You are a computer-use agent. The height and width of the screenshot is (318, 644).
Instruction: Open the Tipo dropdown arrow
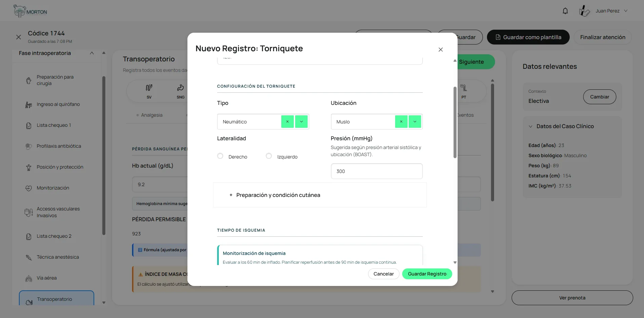coord(301,122)
